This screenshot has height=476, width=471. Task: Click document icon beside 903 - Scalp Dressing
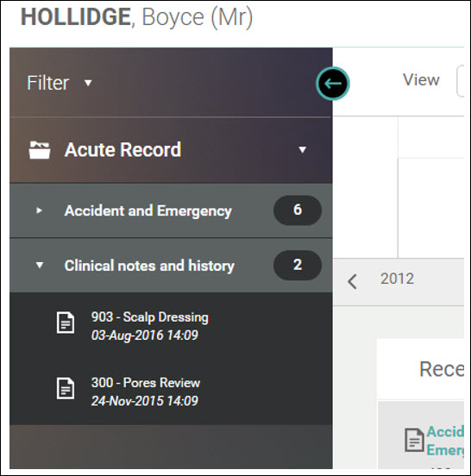click(x=66, y=323)
